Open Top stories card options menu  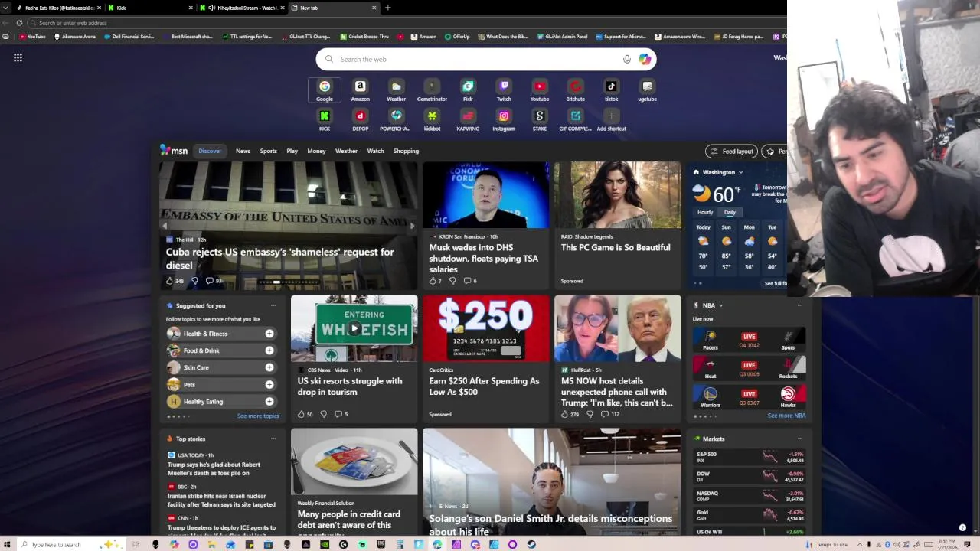273,439
